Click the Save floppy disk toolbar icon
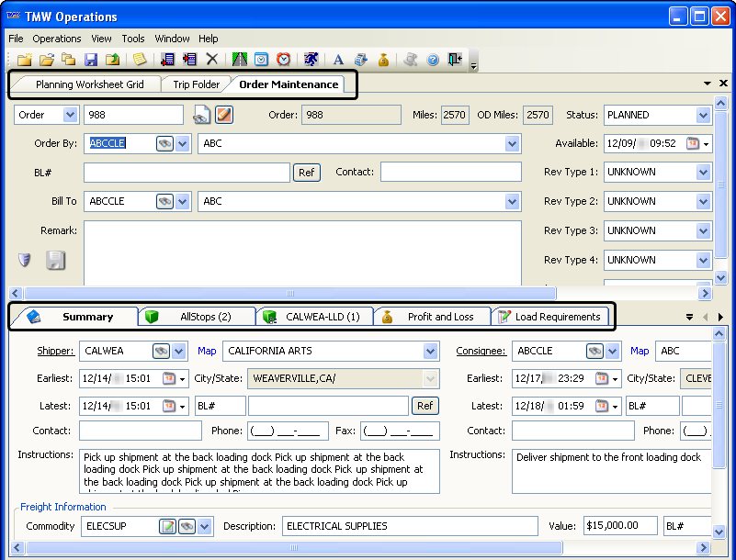The width and height of the screenshot is (736, 560). (x=91, y=60)
